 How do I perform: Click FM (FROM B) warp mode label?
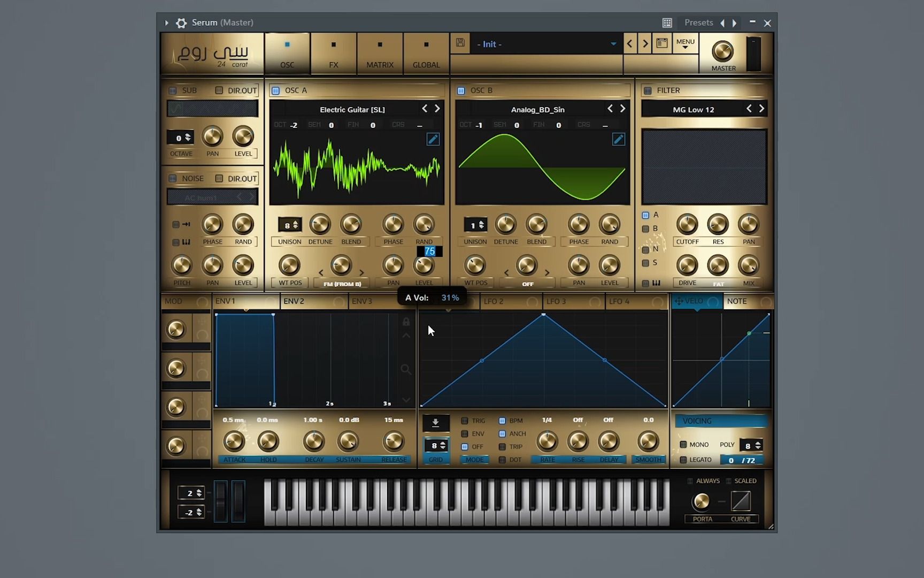pos(342,284)
